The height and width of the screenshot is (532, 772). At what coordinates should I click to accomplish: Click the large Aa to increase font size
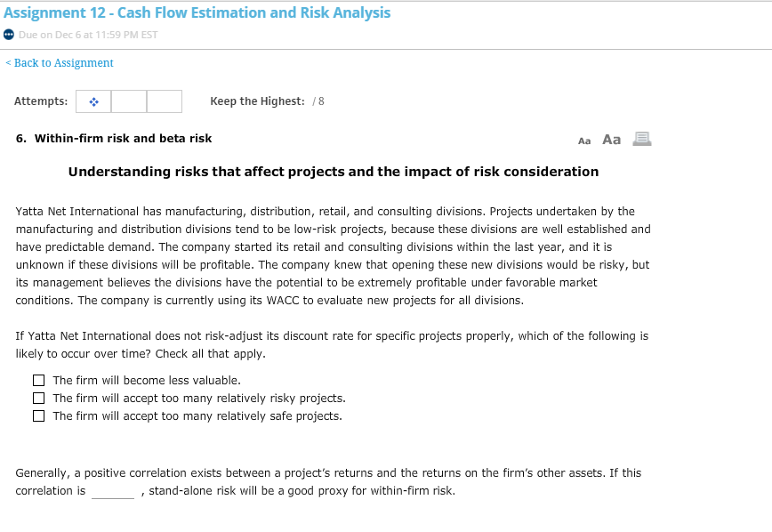[610, 139]
